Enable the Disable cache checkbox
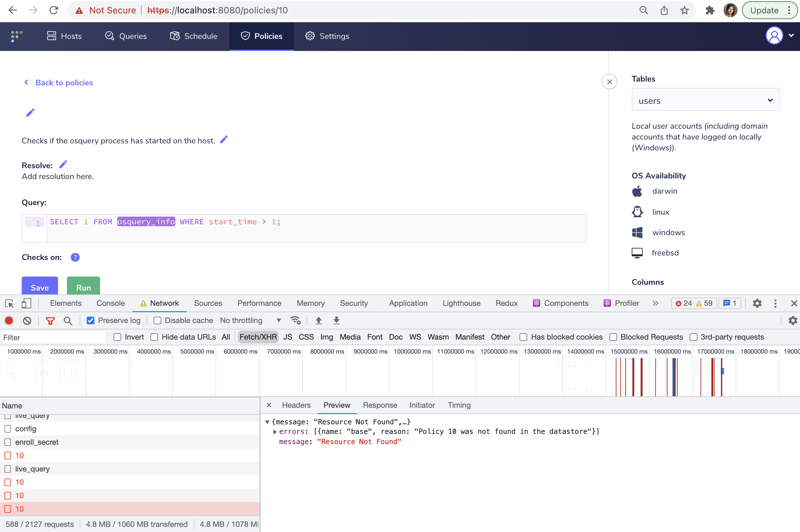Screen dimensions: 800x532 [x=157, y=320]
